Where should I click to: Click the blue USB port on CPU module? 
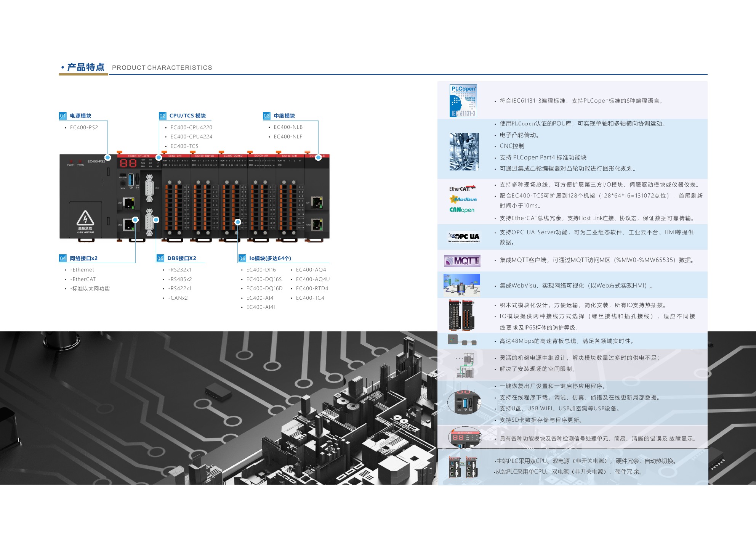point(131,179)
